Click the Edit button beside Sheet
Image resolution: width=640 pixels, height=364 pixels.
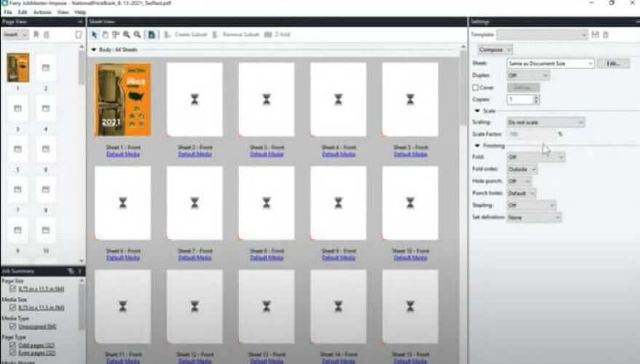tap(613, 63)
